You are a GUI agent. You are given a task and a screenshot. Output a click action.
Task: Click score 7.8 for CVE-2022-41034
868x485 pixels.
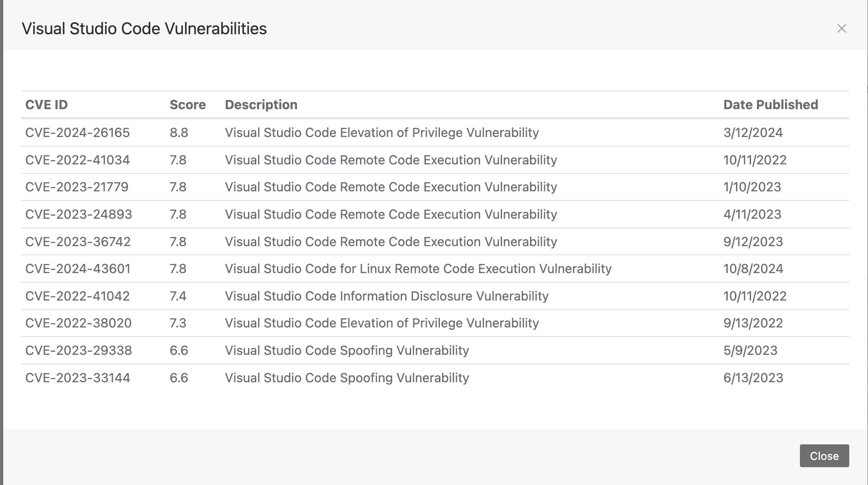coord(178,160)
